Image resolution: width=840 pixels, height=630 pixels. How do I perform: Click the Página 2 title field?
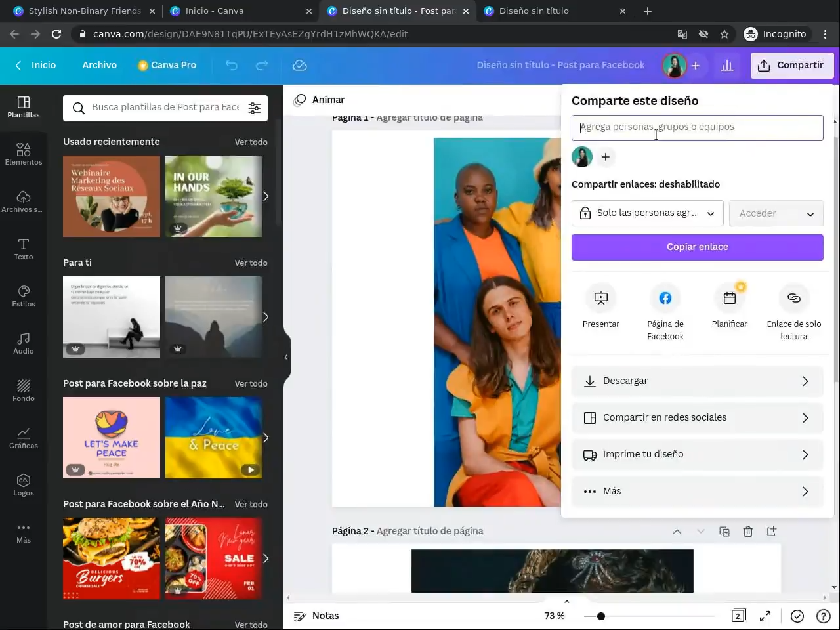coord(430,531)
